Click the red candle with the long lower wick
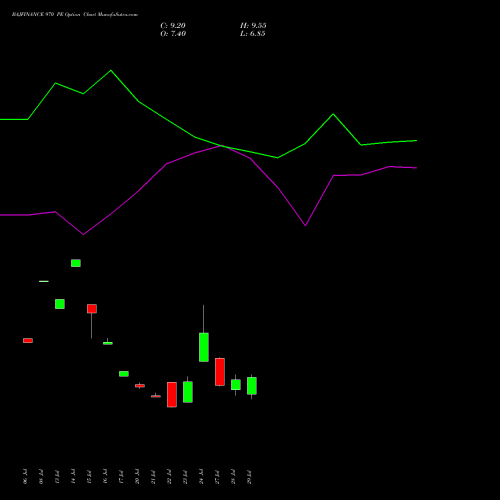 pyautogui.click(x=92, y=309)
